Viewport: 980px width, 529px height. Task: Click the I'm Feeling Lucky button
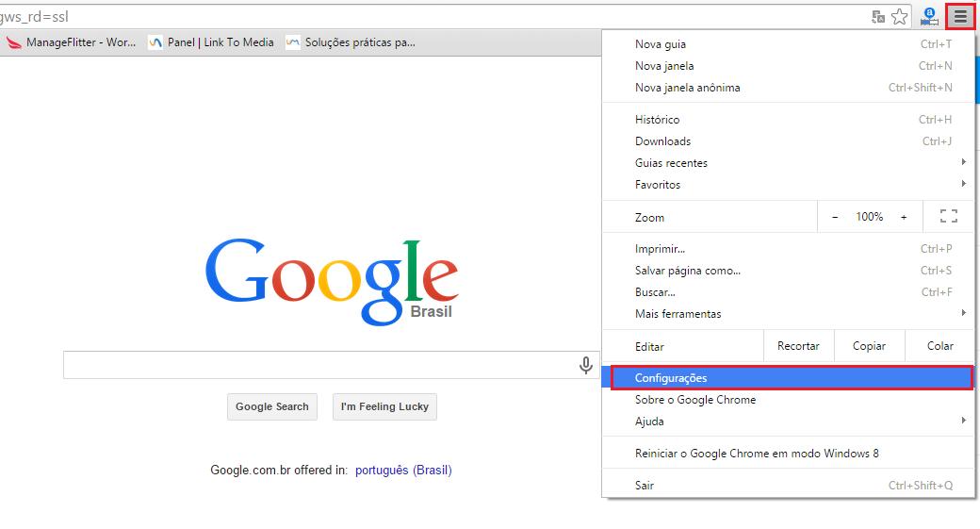click(384, 407)
